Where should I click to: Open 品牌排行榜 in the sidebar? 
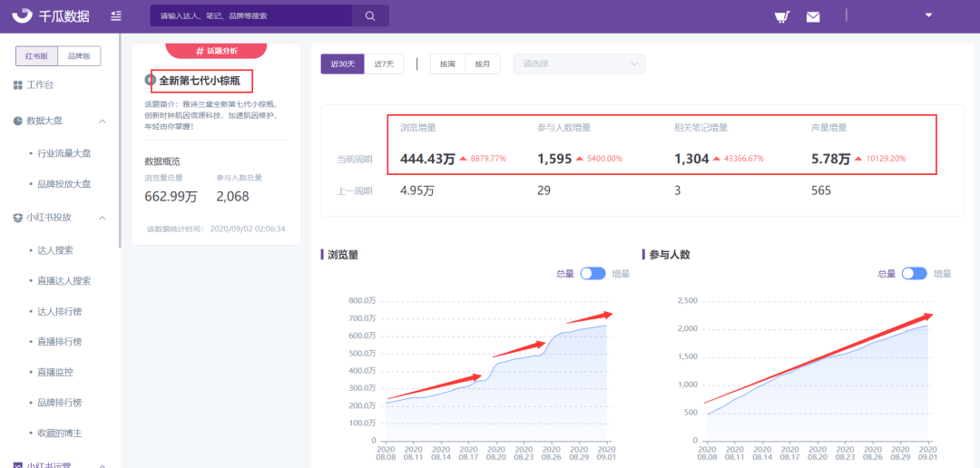(59, 403)
